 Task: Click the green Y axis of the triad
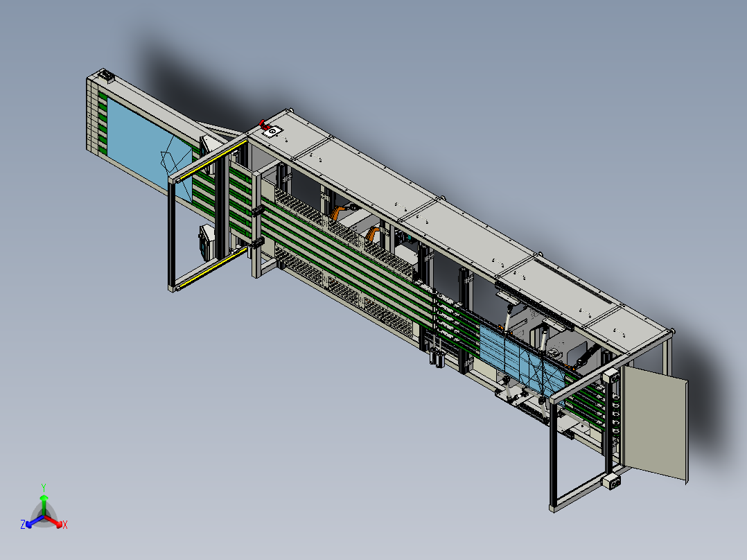click(44, 505)
